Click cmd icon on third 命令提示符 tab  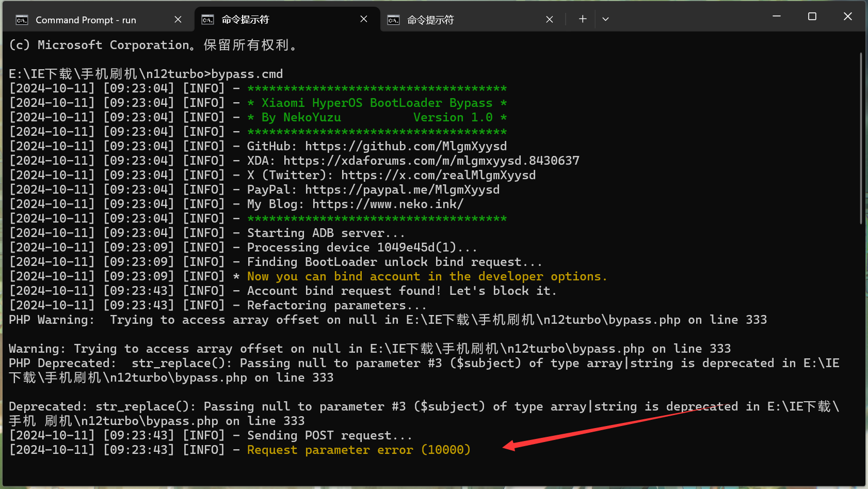(x=393, y=20)
